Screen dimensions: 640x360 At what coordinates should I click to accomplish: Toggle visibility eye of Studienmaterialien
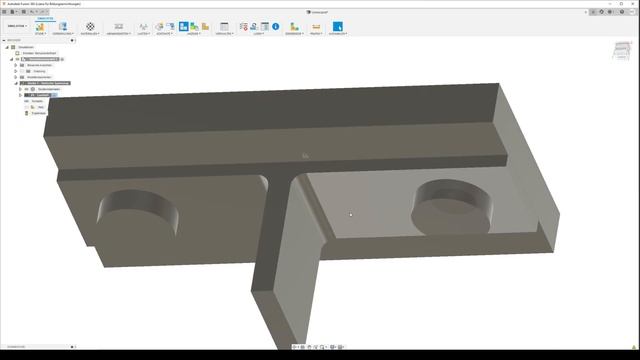(x=27, y=89)
